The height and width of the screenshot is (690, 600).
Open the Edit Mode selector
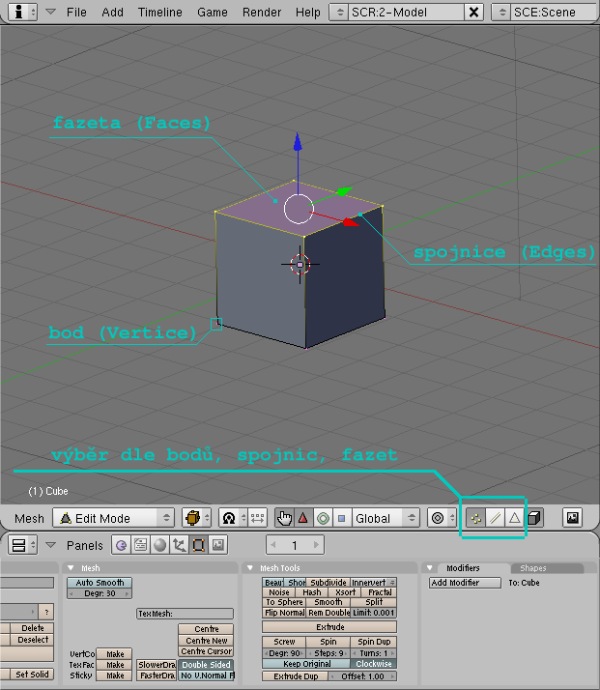(x=114, y=518)
